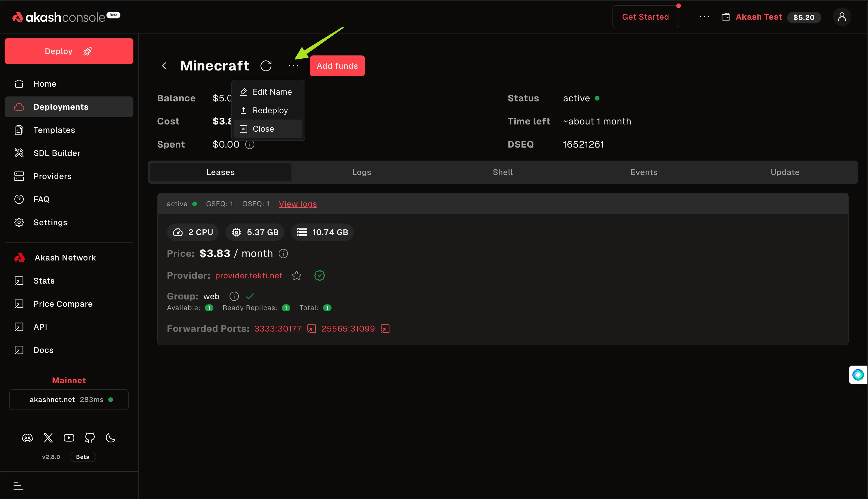Click the YouTube icon in the sidebar
This screenshot has width=868, height=499.
pos(69,438)
